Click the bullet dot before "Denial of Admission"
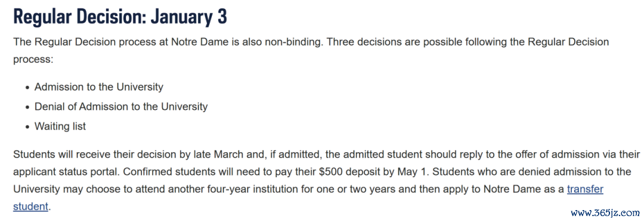The image size is (644, 222). click(x=27, y=107)
